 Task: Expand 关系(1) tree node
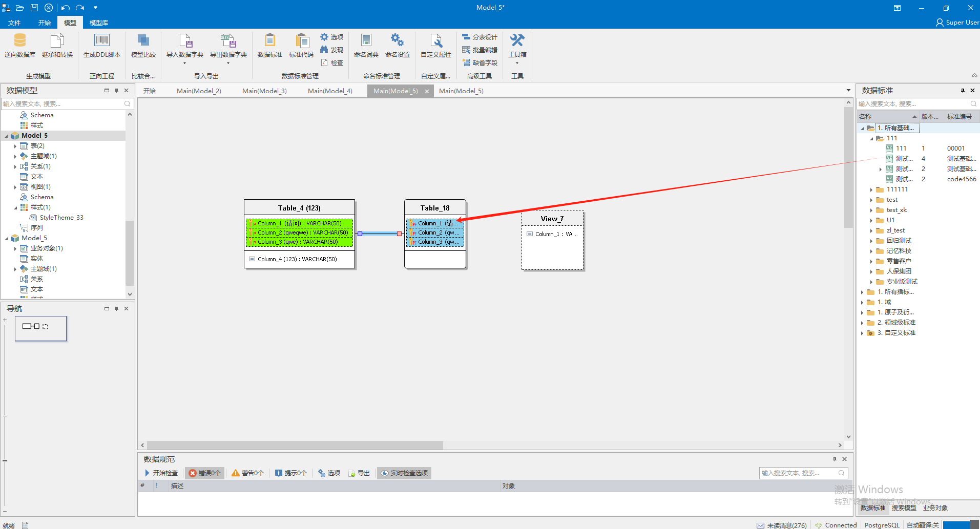(15, 166)
